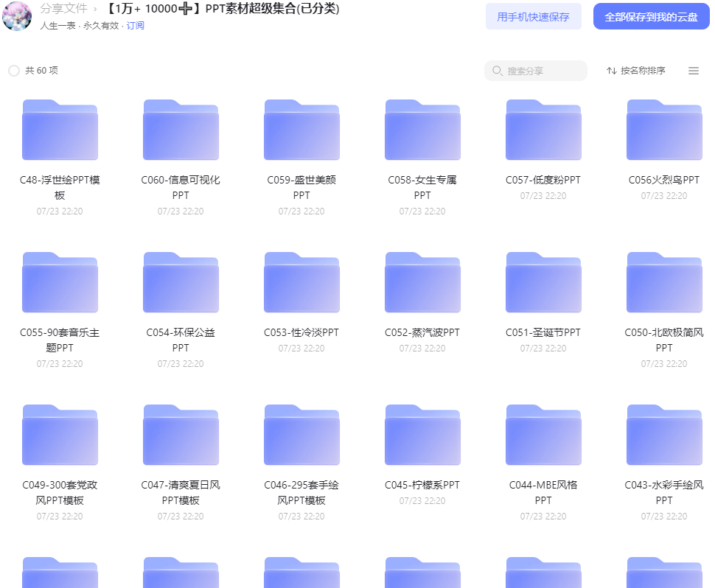Open the C056火烈鸟PPT folder icon
The width and height of the screenshot is (715, 588).
(x=664, y=130)
